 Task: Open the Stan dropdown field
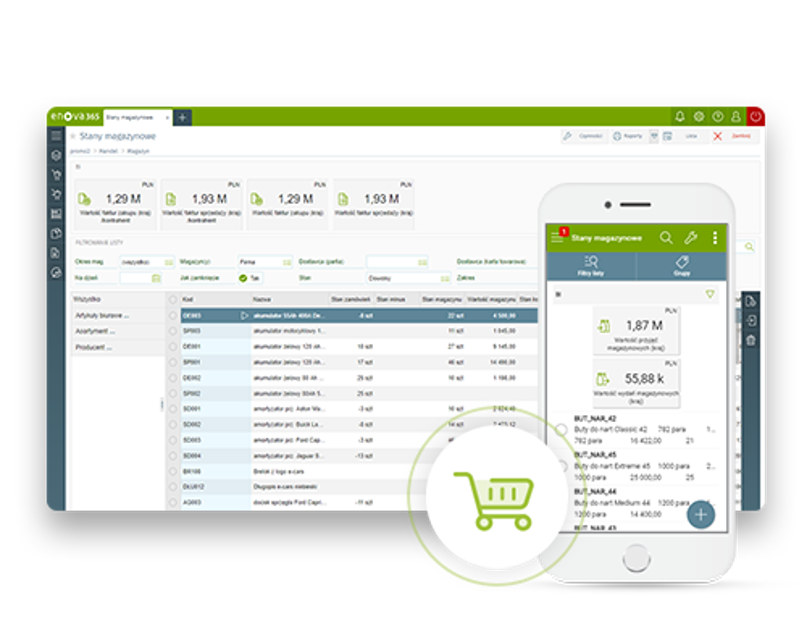(409, 278)
